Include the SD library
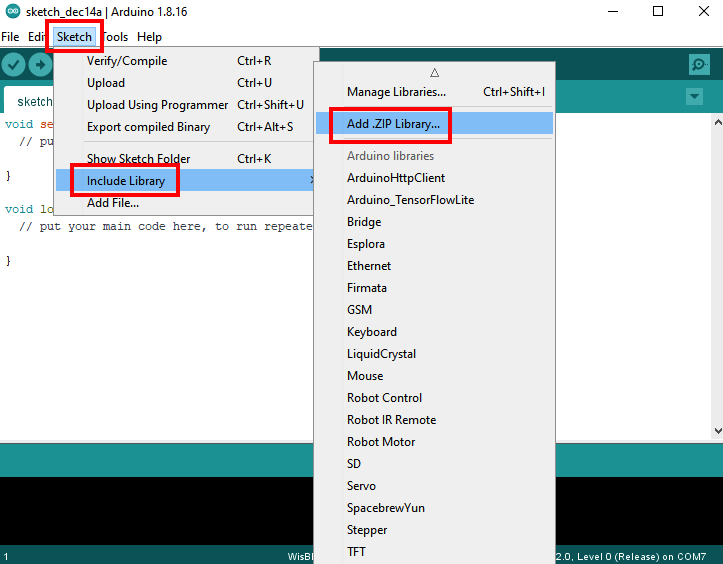This screenshot has width=723, height=564. [434, 464]
